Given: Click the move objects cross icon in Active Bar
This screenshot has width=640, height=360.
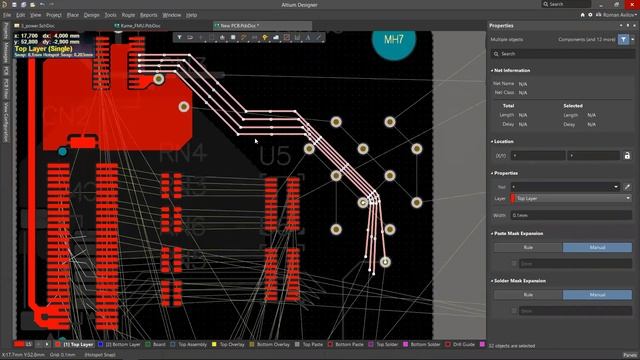Looking at the screenshot, I should (x=201, y=38).
